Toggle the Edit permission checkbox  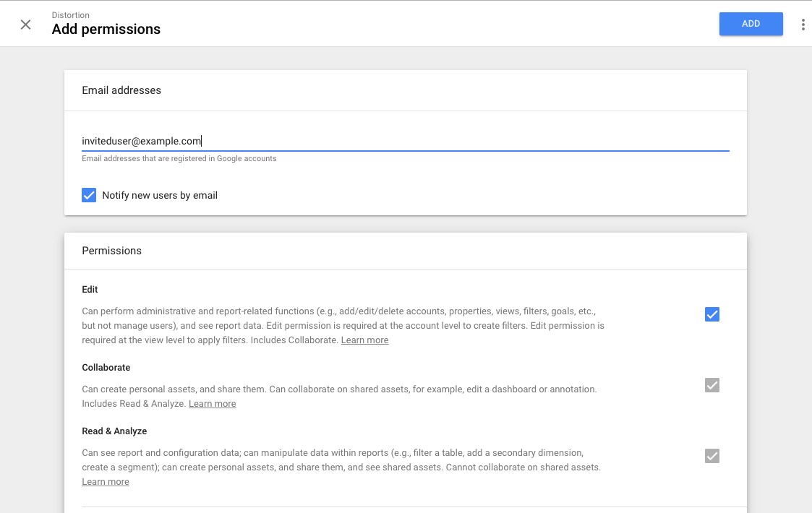coord(712,314)
